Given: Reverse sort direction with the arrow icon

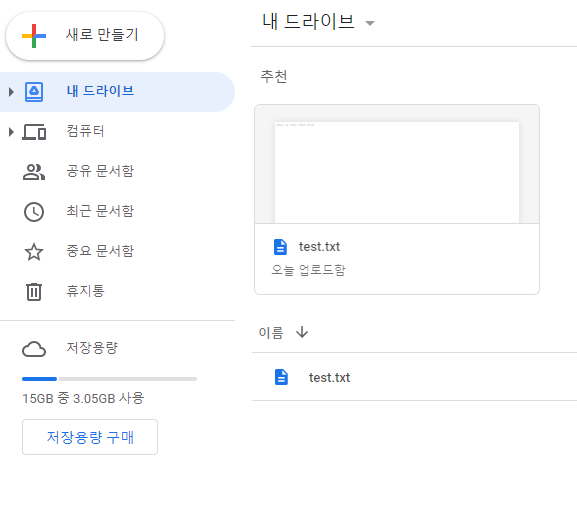Looking at the screenshot, I should tap(302, 332).
